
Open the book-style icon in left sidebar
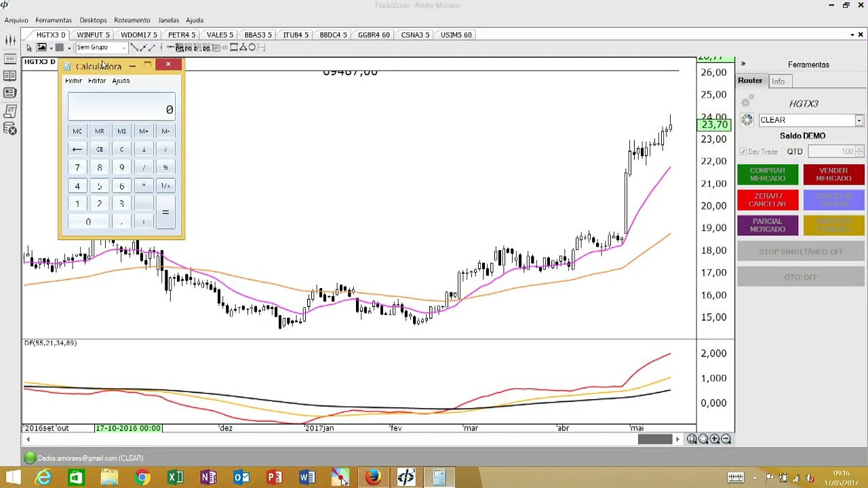pos(9,77)
